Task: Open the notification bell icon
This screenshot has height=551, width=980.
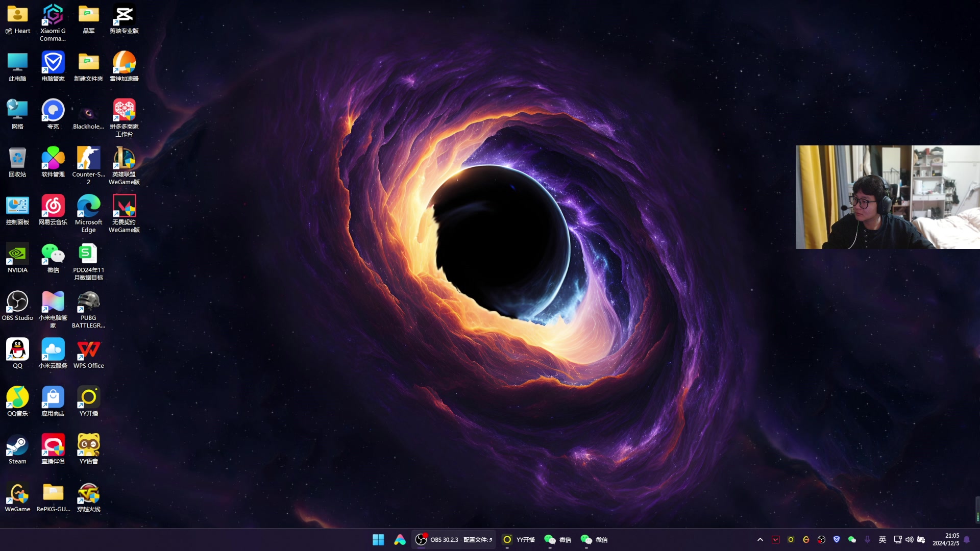Action: coord(967,540)
